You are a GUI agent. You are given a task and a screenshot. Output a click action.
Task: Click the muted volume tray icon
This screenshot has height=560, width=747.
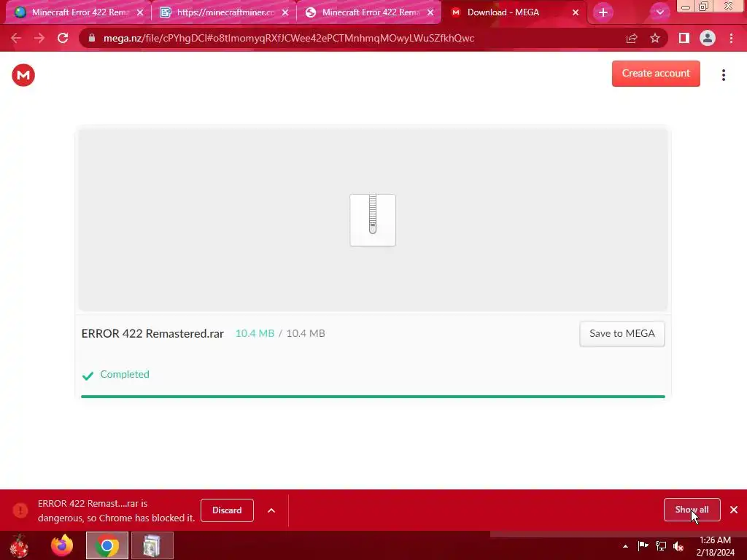click(678, 545)
